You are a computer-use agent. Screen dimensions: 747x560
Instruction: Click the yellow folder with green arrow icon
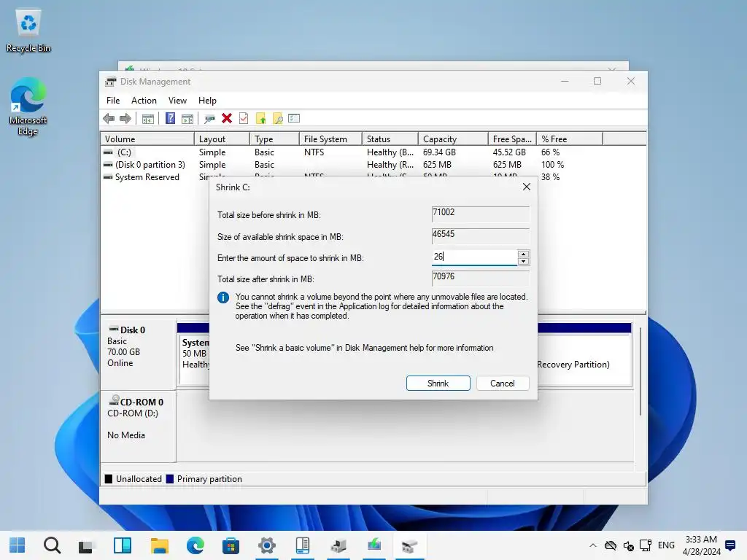pyautogui.click(x=260, y=119)
